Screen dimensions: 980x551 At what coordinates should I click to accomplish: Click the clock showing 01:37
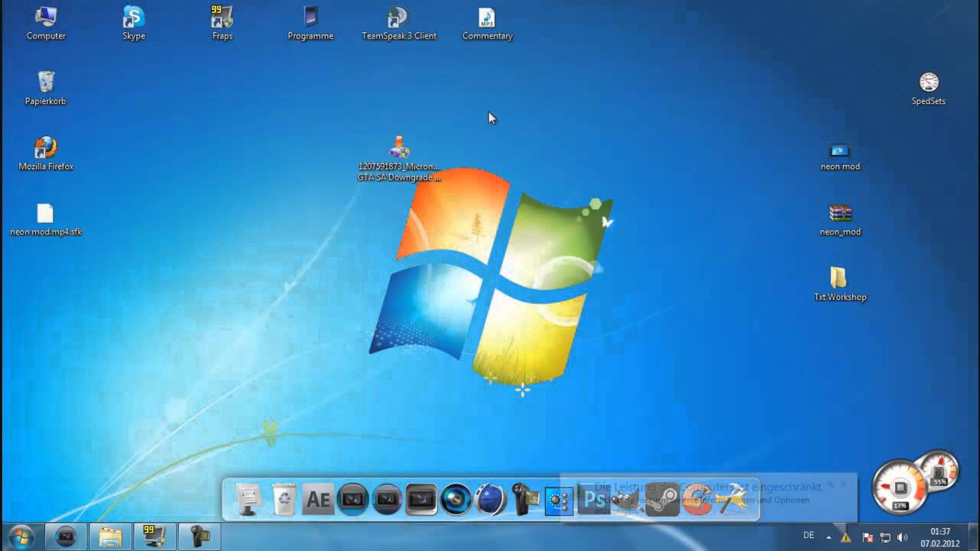click(x=940, y=537)
